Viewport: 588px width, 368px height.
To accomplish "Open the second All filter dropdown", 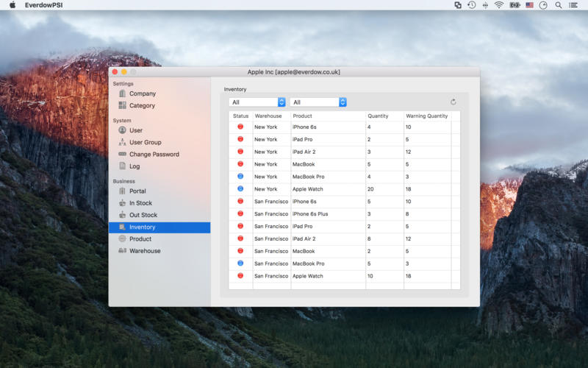I will [x=318, y=102].
